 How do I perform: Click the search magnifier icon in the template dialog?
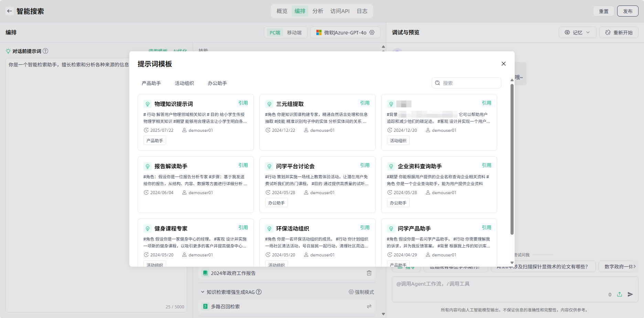point(438,83)
